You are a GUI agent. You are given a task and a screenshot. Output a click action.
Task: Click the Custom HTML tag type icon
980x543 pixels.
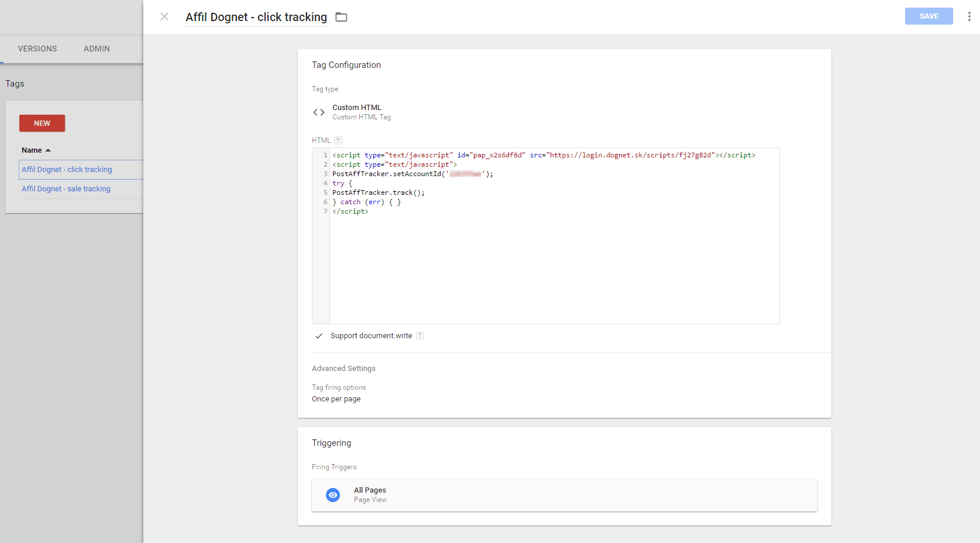319,112
